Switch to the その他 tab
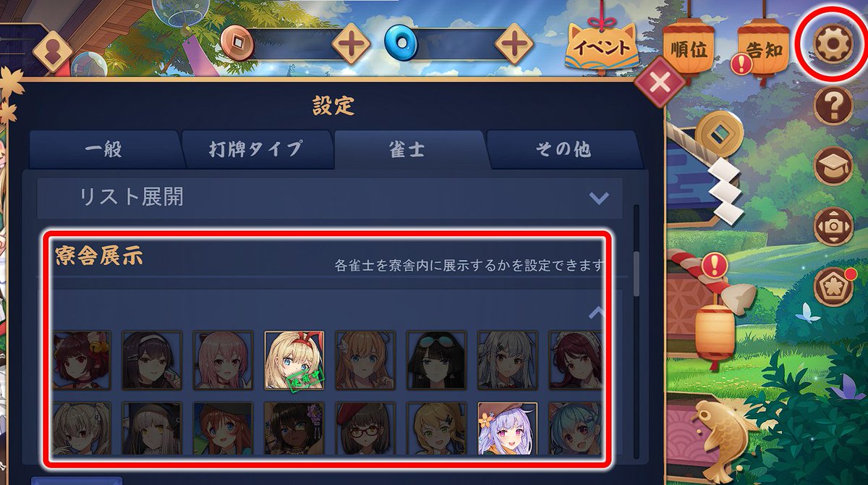 563,150
